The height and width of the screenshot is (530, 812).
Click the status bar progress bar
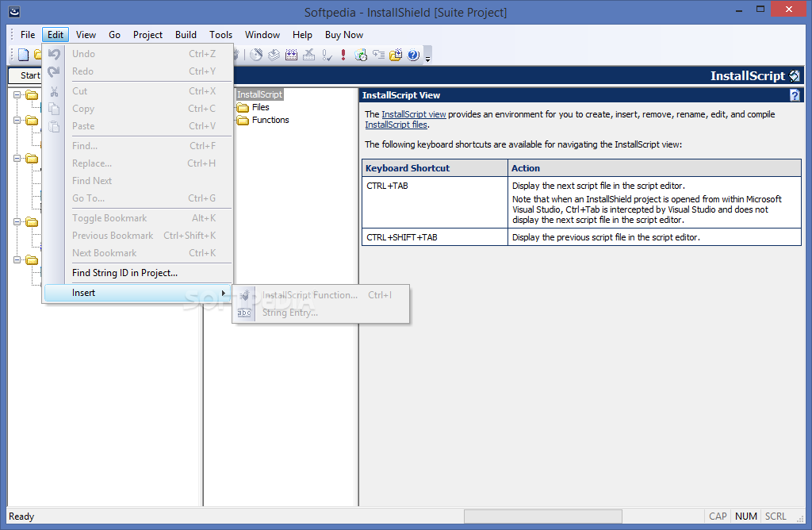[542, 517]
